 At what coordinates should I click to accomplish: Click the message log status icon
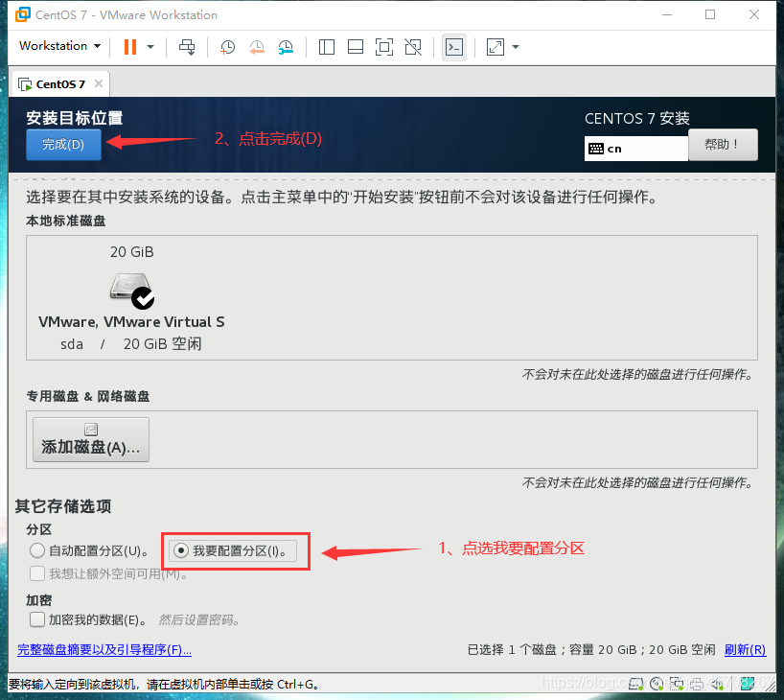point(747,684)
